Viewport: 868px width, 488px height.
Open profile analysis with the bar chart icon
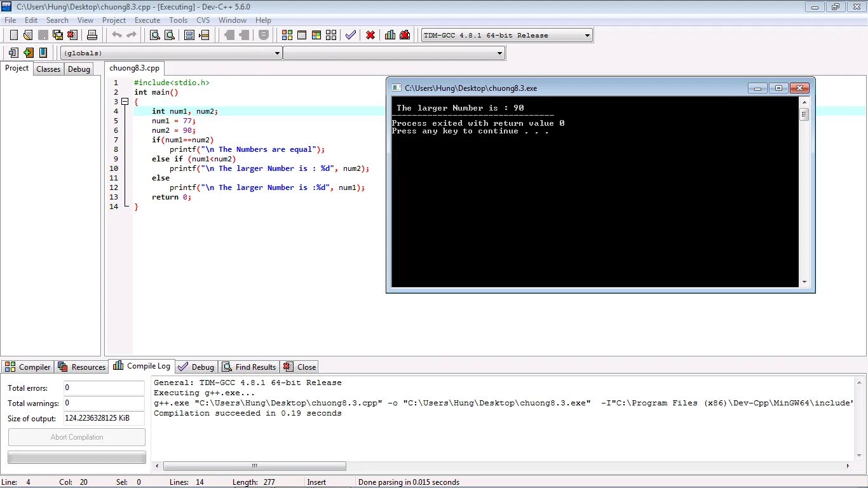pos(390,35)
